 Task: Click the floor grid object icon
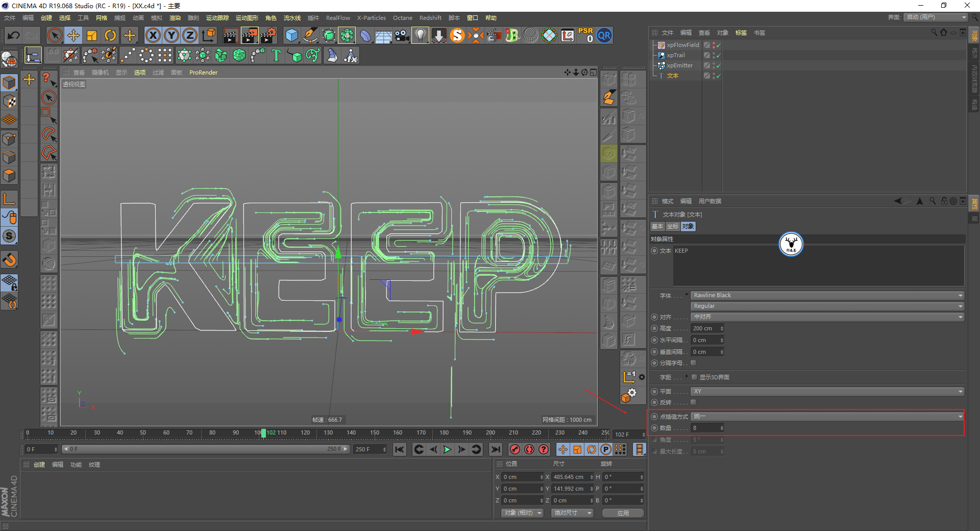pos(383,35)
